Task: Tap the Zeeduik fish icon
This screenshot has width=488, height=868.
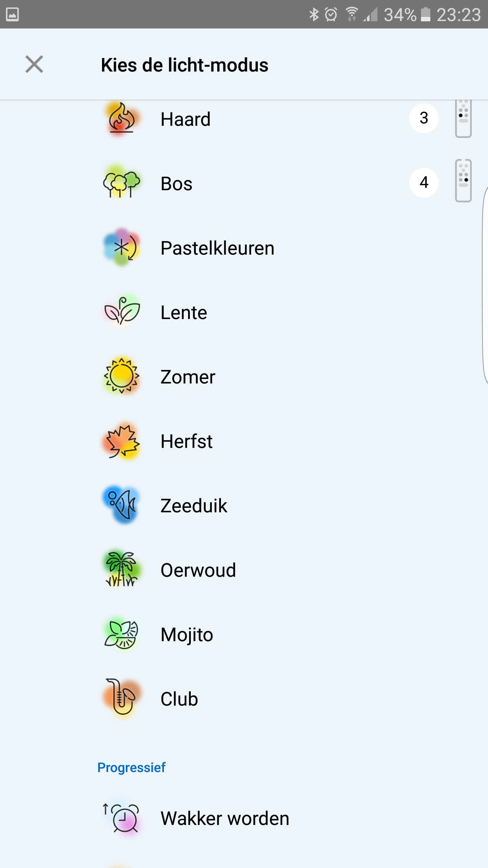Action: [x=121, y=505]
